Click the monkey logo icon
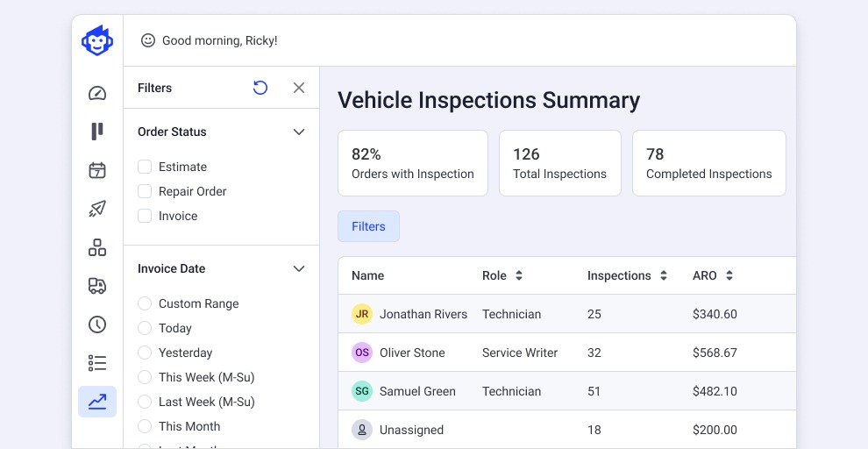 pyautogui.click(x=97, y=40)
